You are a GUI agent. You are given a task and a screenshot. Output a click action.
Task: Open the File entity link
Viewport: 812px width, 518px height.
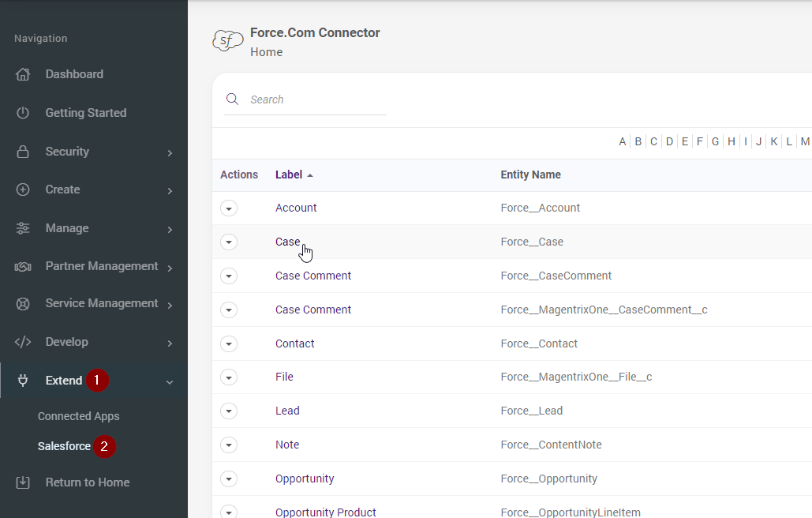point(284,377)
